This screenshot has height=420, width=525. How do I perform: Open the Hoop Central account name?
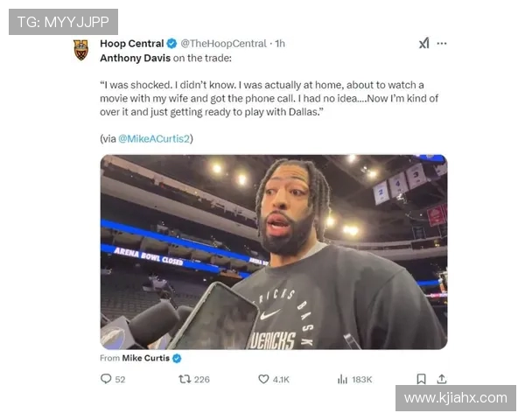[131, 44]
